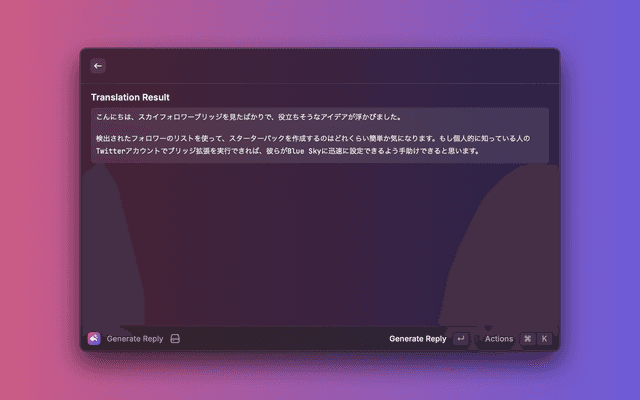This screenshot has width=640, height=400.
Task: Click the empty area below translation box
Action: [x=320, y=240]
